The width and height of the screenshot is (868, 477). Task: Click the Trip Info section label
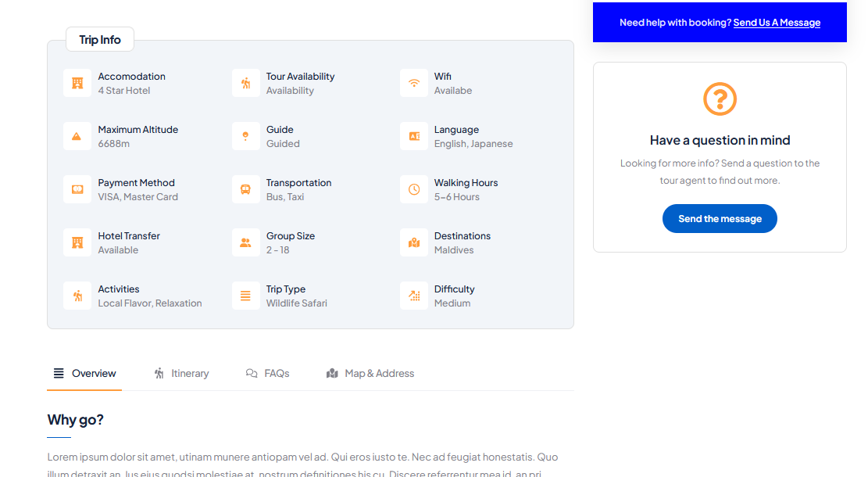tap(100, 40)
